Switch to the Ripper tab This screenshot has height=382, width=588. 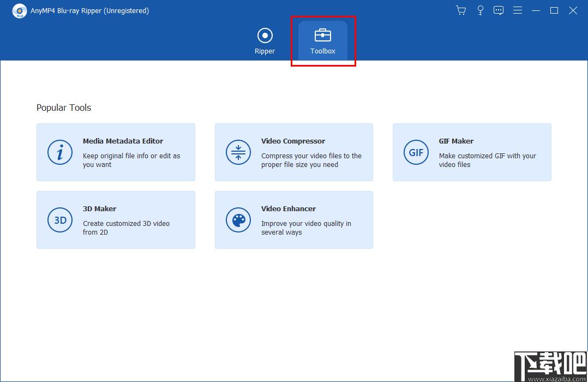tap(265, 41)
